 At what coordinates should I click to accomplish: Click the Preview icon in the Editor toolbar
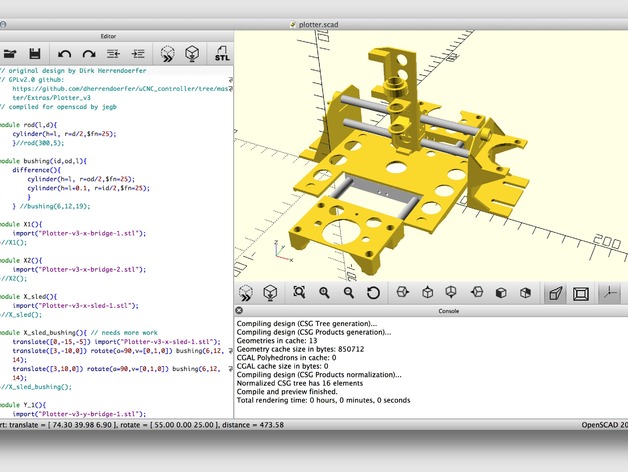168,53
